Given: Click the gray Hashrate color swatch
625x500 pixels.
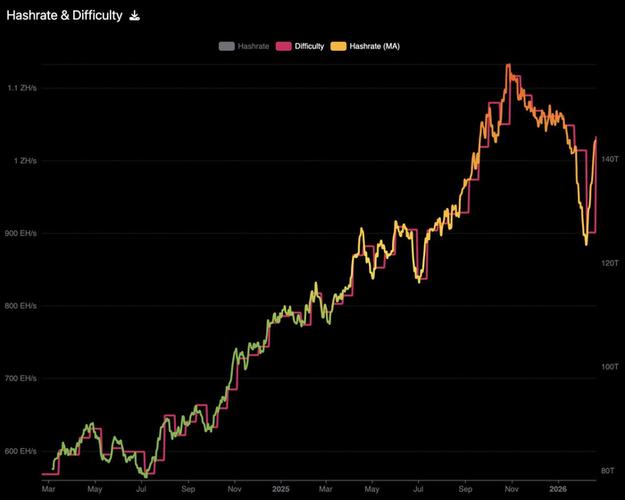Looking at the screenshot, I should [x=226, y=46].
